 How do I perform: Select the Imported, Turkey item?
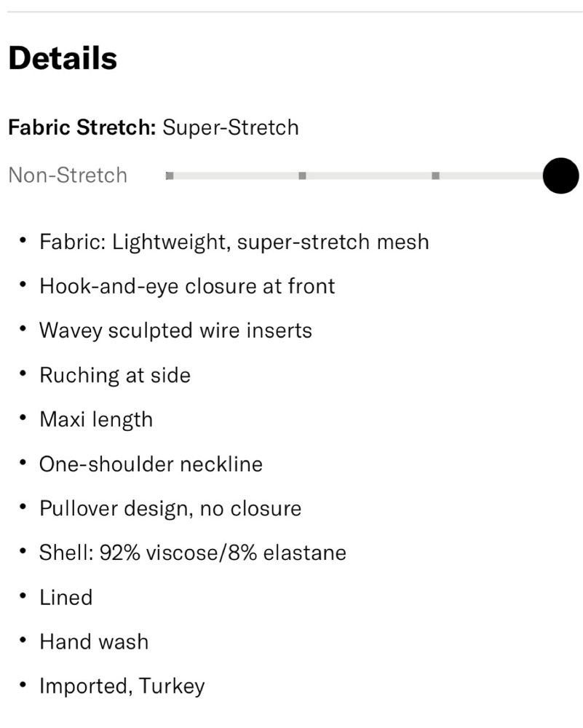tap(122, 687)
